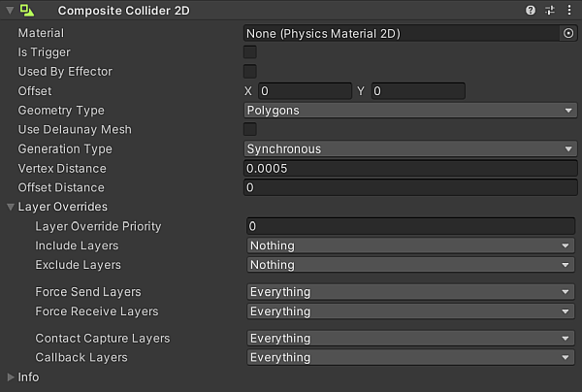The width and height of the screenshot is (582, 392).
Task: Collapse the Composite Collider 2D component foldout
Action: [9, 11]
